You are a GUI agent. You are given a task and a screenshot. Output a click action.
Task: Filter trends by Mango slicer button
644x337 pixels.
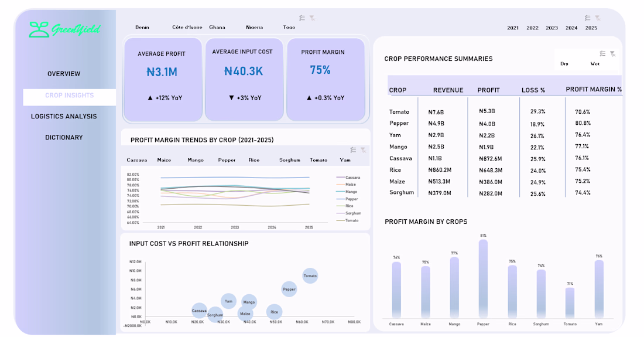coord(196,160)
